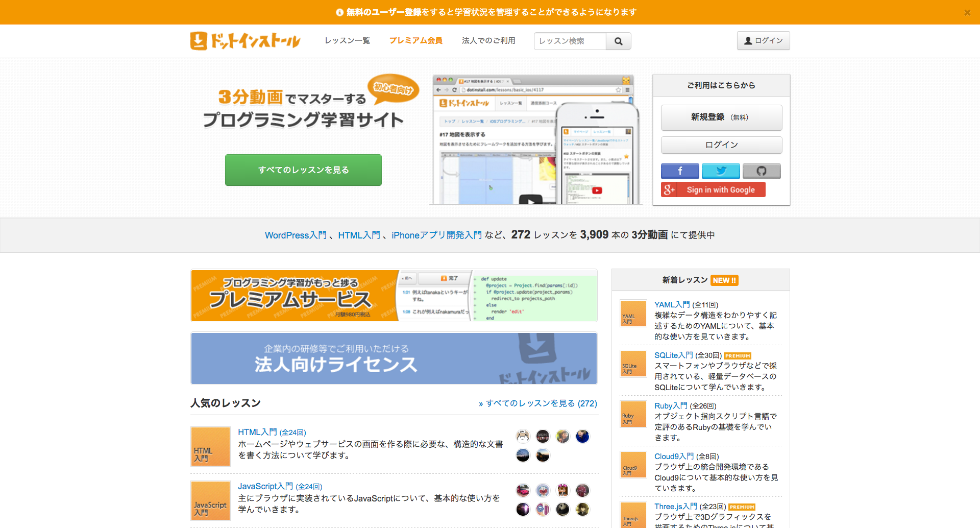Screen dimensions: 980x528
Task: Click the Dotinstall logo in header
Action: (246, 41)
